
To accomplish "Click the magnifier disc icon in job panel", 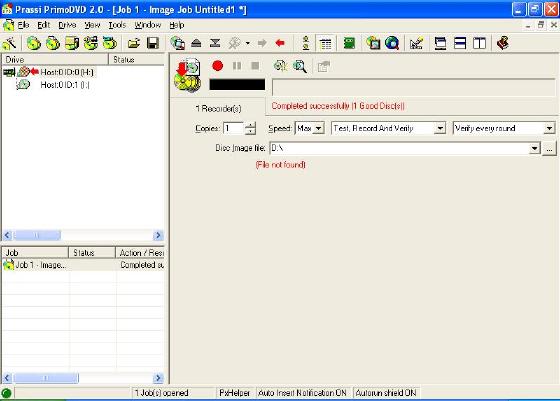I will [300, 66].
